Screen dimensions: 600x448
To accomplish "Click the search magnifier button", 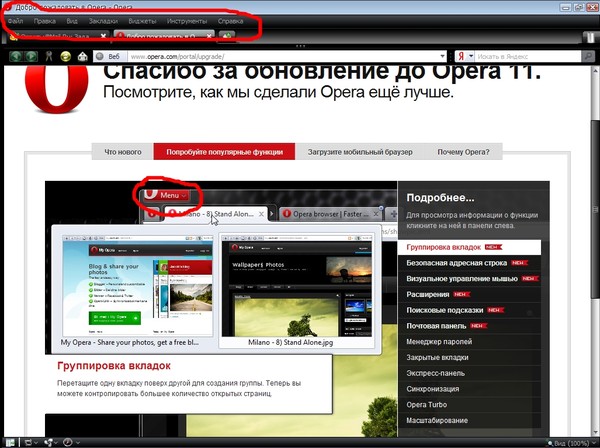I will 588,57.
